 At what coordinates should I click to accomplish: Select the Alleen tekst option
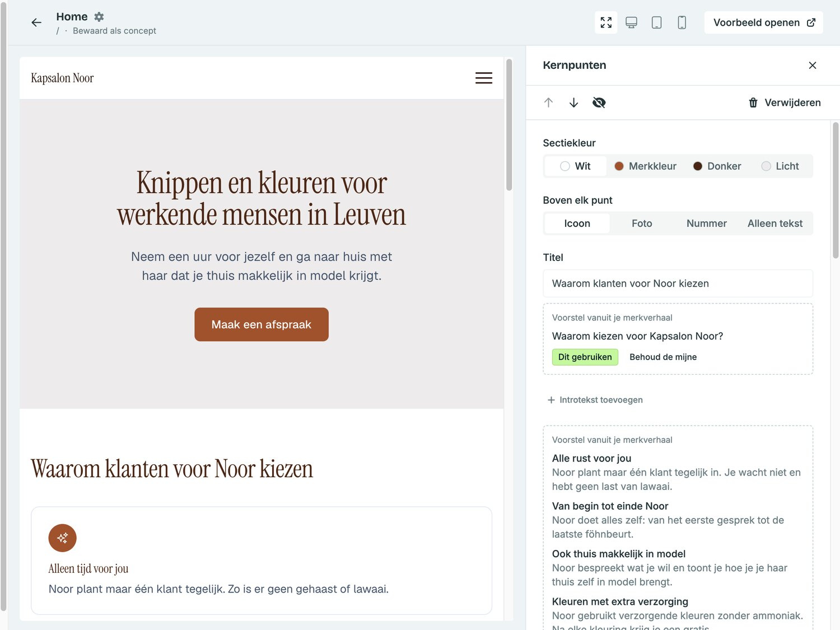pyautogui.click(x=775, y=223)
